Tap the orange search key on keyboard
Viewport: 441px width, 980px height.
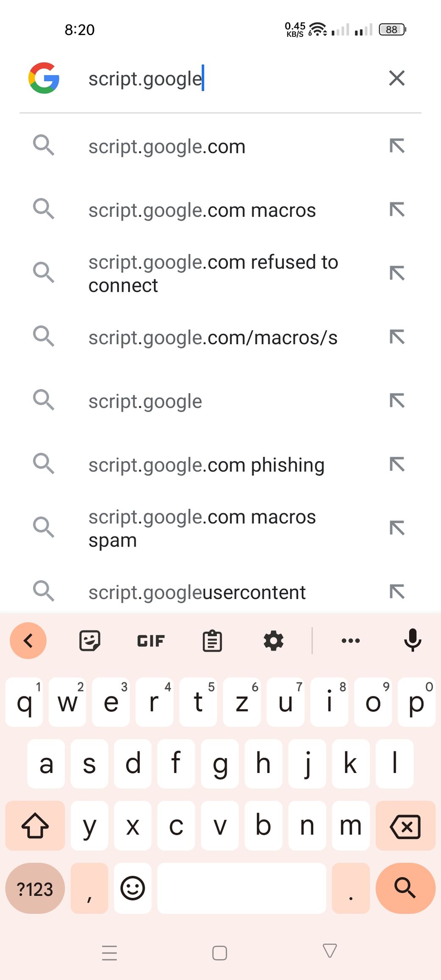coord(405,888)
